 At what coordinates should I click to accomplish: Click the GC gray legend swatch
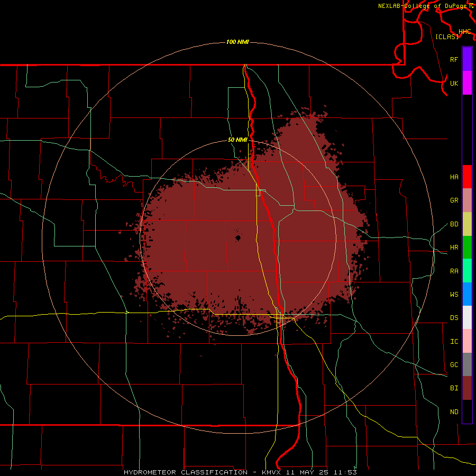[467, 364]
